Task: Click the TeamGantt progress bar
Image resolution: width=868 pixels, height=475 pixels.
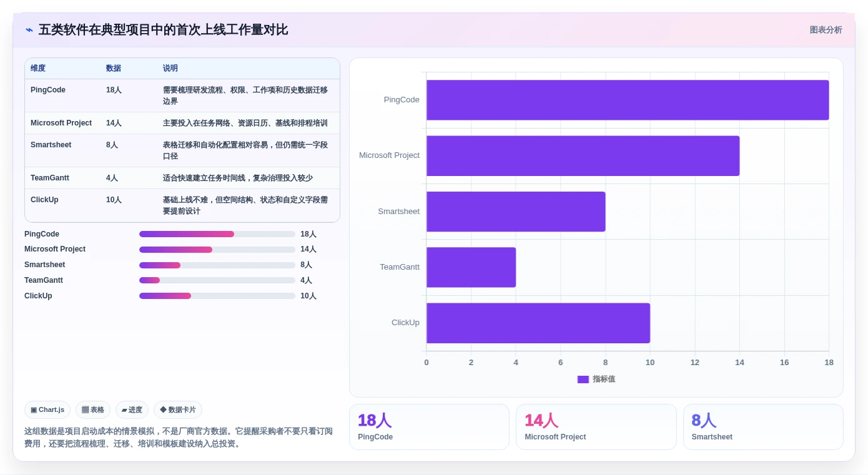Action: pos(217,281)
